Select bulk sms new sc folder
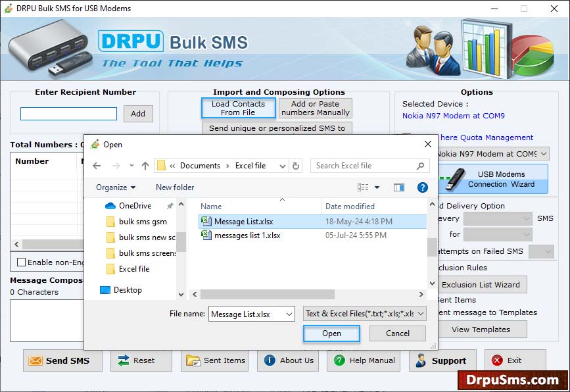This screenshot has width=570, height=392. pos(141,237)
